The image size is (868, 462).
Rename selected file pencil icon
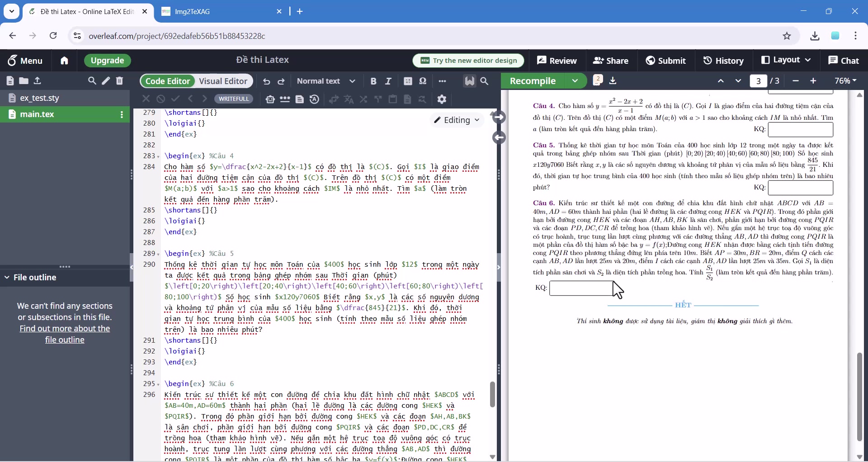tap(106, 81)
